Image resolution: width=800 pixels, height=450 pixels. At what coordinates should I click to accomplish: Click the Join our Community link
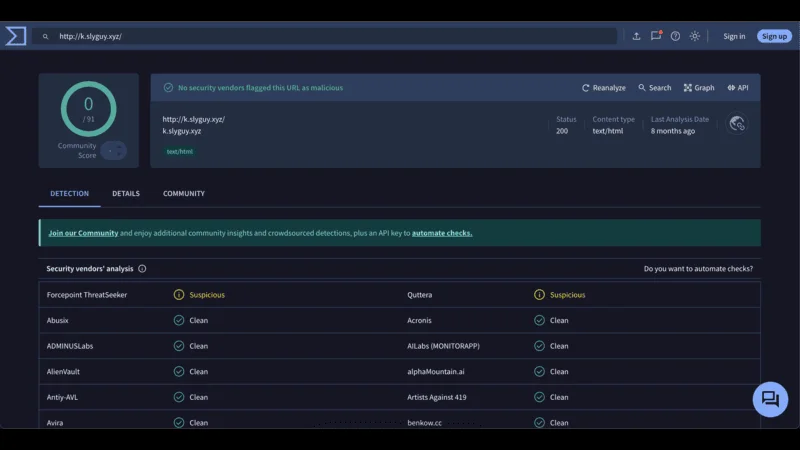[83, 233]
